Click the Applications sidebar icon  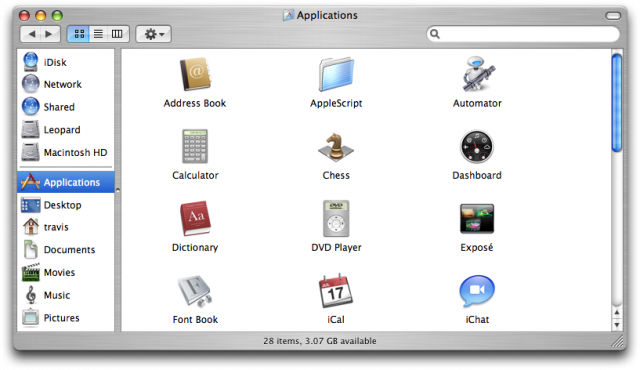click(x=31, y=182)
